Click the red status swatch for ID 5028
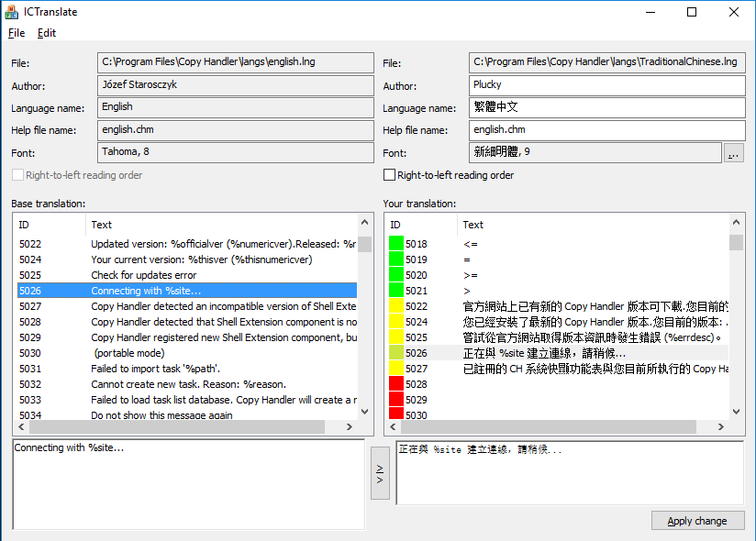 (396, 384)
